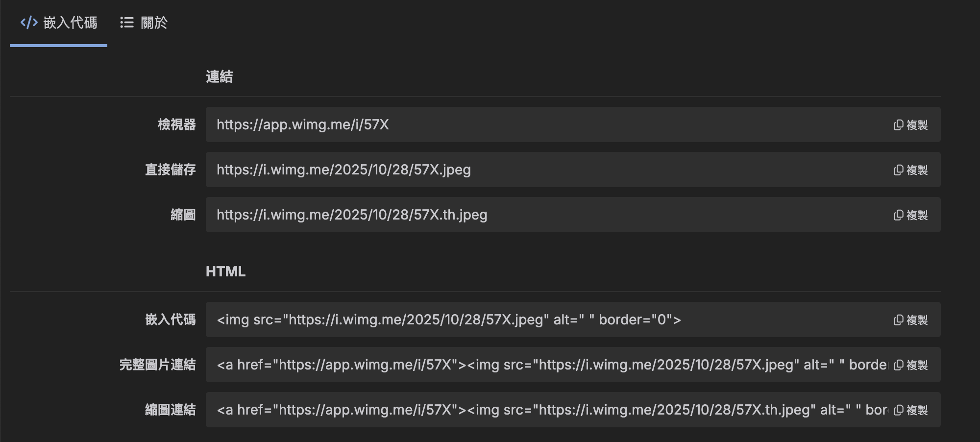Click the code brackets icon in tab
The image size is (980, 442).
(29, 23)
